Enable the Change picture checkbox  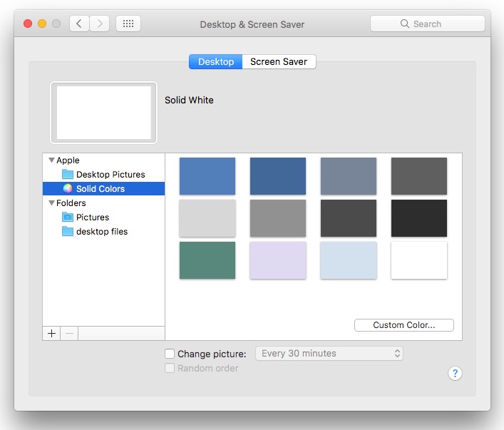(x=170, y=354)
